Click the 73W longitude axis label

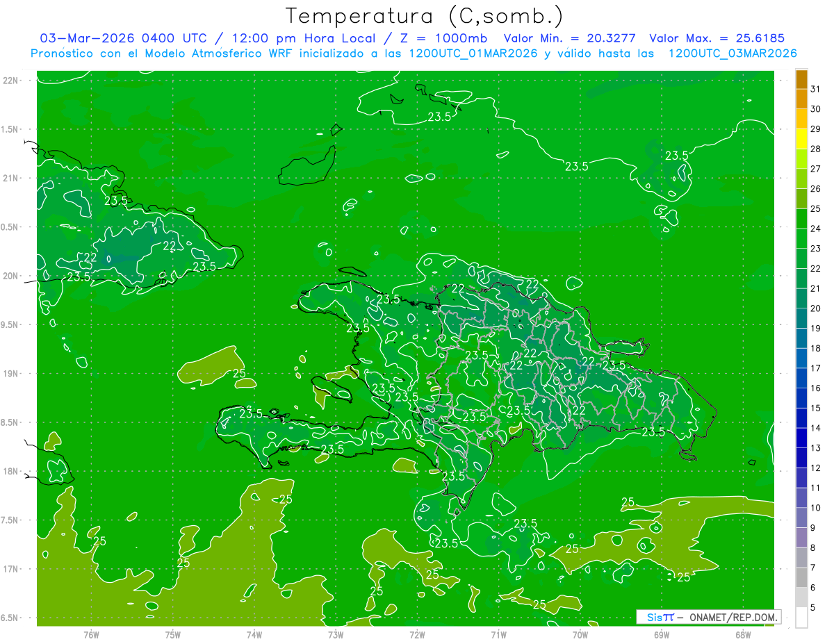[x=336, y=634]
